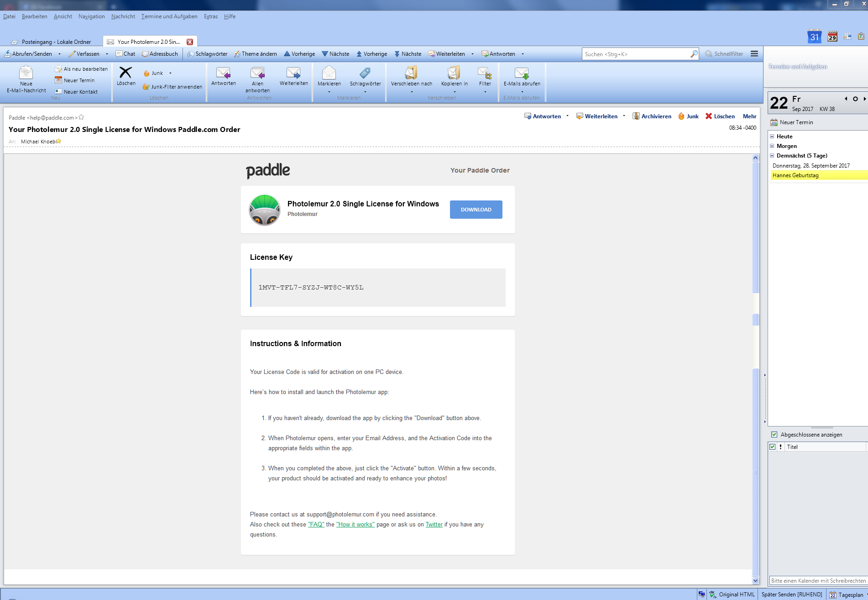868x600 pixels.
Task: Click Allen antworten ribbon icon
Action: (257, 73)
